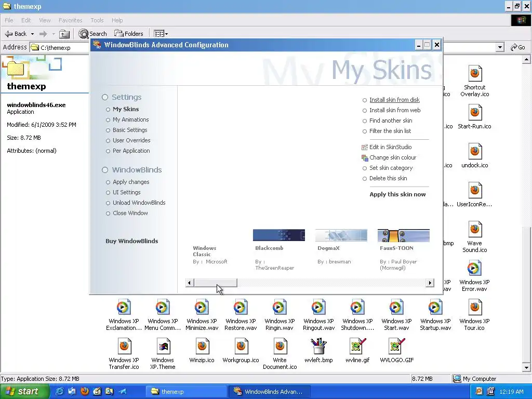Click skin list horizontal scrollbar thumb
This screenshot has height=399, width=532.
[215, 283]
